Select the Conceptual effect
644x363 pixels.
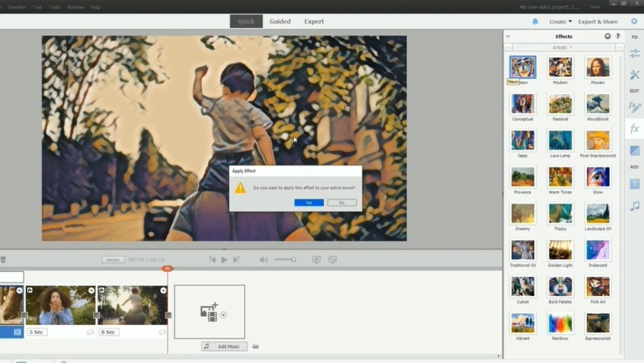(522, 103)
